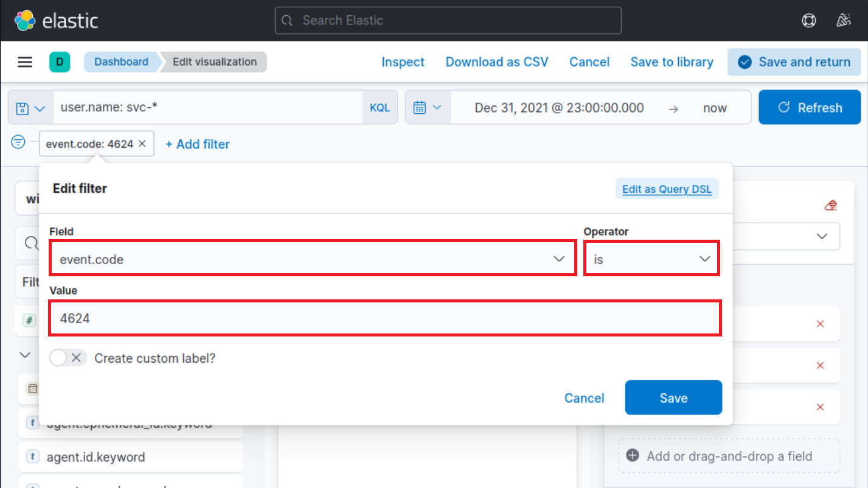Open the alerts notification icon top right

coord(844,20)
